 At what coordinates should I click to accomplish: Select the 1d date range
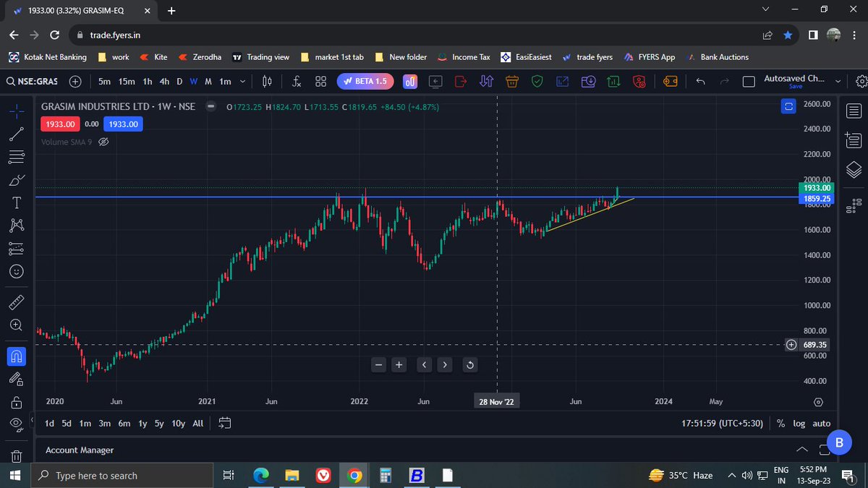click(49, 423)
